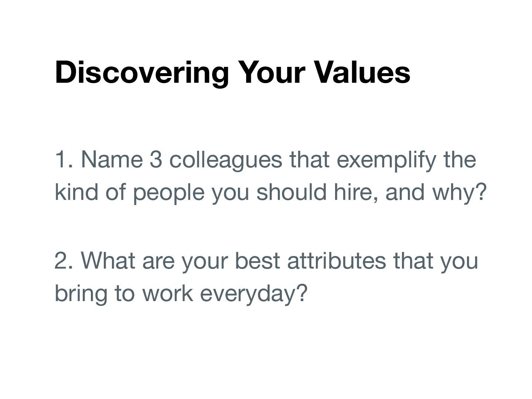Click the digit "3" in question one
Image resolution: width=532 pixels, height=399 pixels.
pos(156,160)
